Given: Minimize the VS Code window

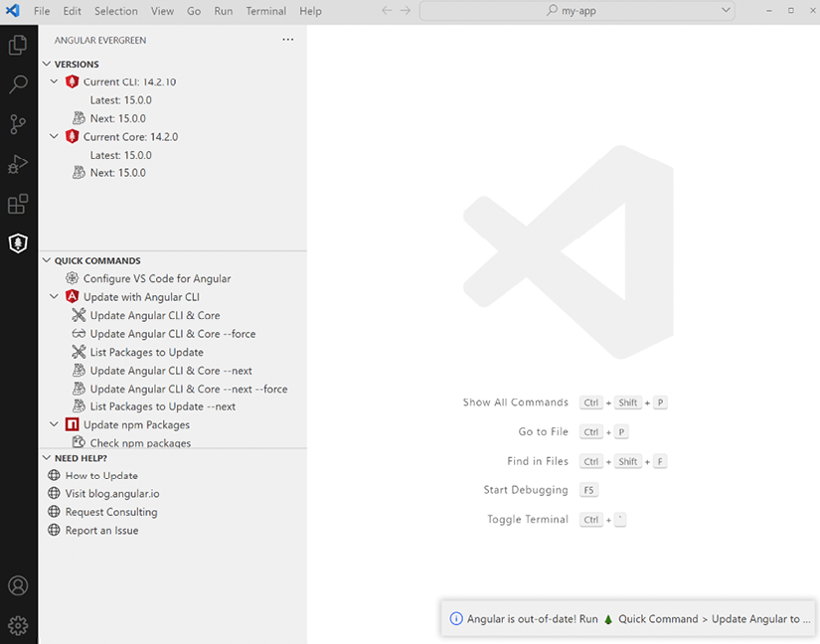Looking at the screenshot, I should 768,11.
